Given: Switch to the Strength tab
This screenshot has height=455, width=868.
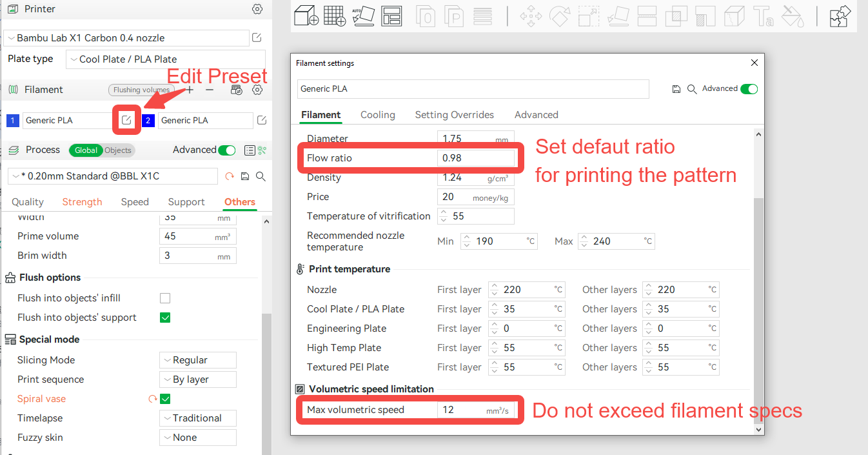Looking at the screenshot, I should 82,202.
